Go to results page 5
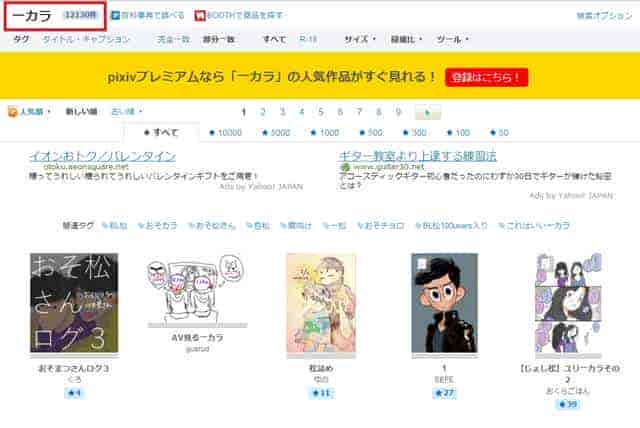This screenshot has width=640, height=428. (x=321, y=112)
